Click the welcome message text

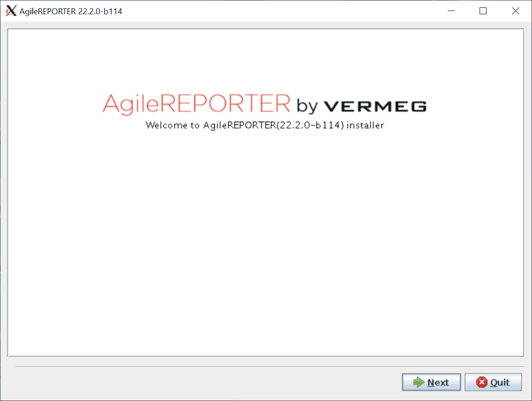tap(264, 125)
